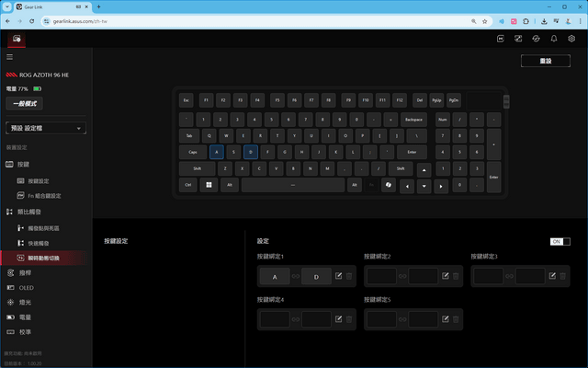Screen dimensions: 588x368
Task: Click the highlighted A key on the keyboard
Action: point(217,152)
